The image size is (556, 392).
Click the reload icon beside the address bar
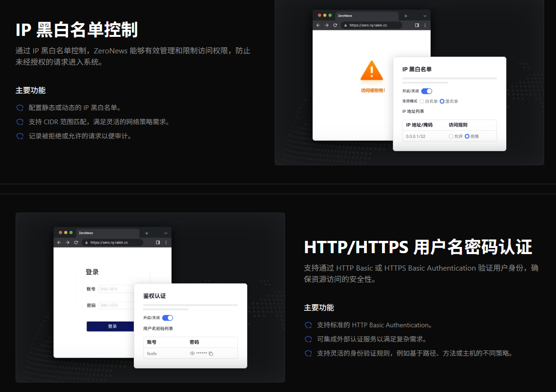tap(335, 25)
